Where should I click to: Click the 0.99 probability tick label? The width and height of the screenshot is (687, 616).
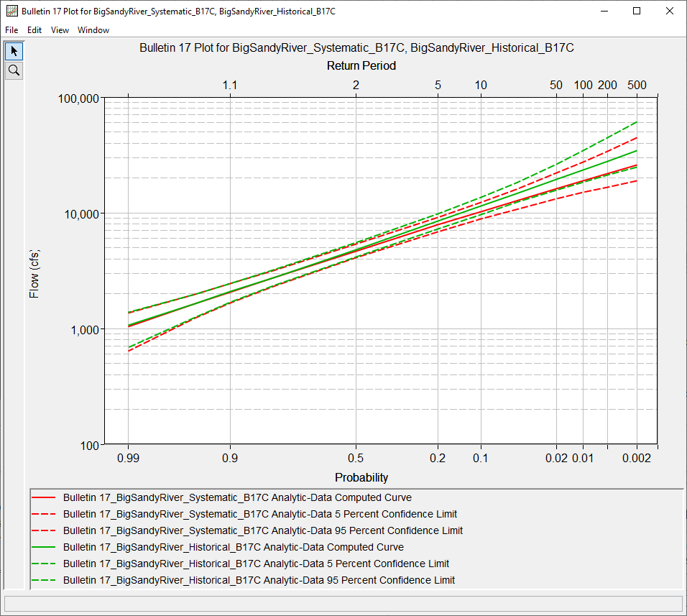[x=129, y=459]
